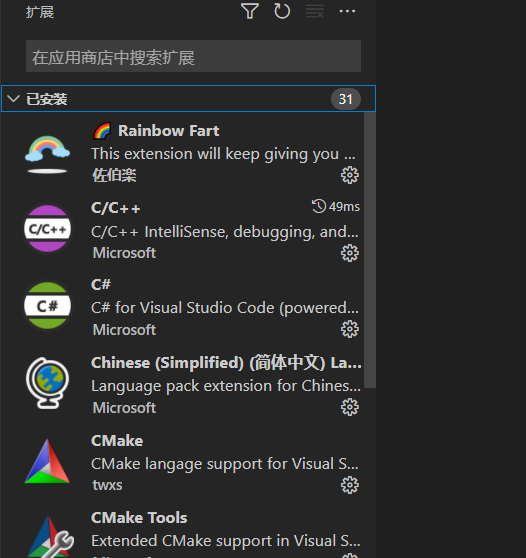
Task: Select the Chinese (Simplified) language pack title
Action: (226, 363)
